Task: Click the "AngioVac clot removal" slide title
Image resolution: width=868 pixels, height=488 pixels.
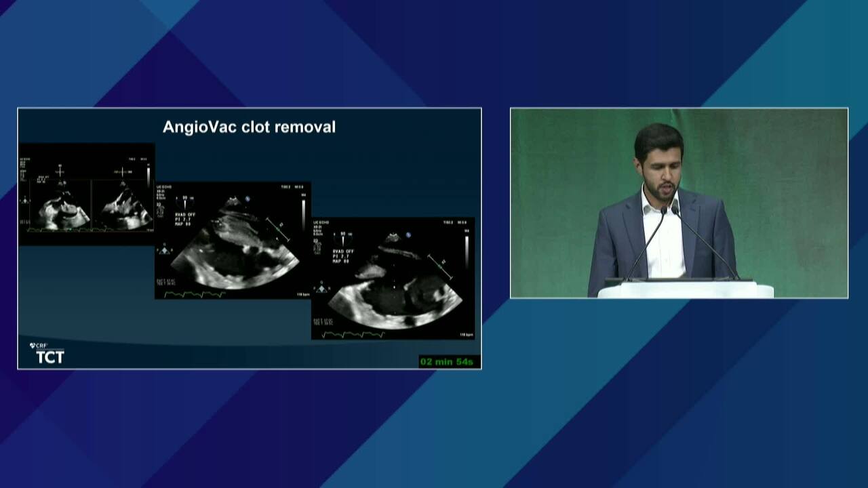Action: point(249,127)
